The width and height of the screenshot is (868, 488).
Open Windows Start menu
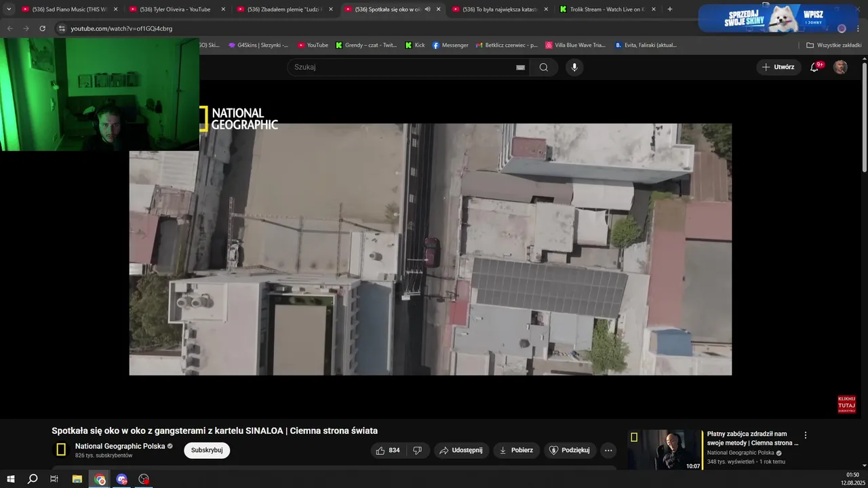tap(10, 479)
